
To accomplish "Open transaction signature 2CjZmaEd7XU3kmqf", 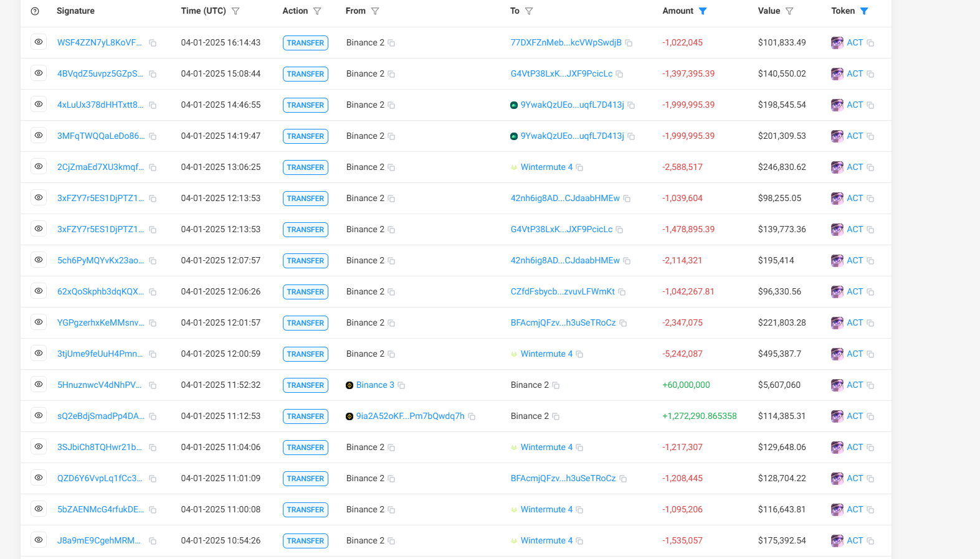I will pos(100,167).
